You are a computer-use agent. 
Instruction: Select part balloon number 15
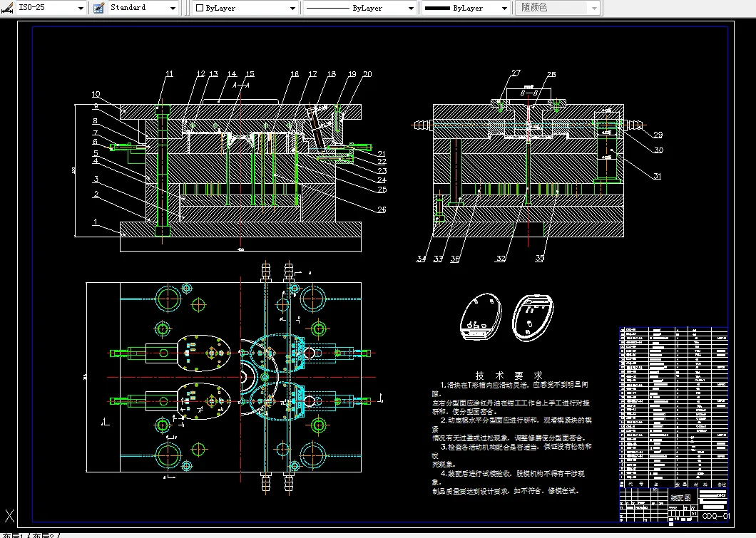click(250, 73)
